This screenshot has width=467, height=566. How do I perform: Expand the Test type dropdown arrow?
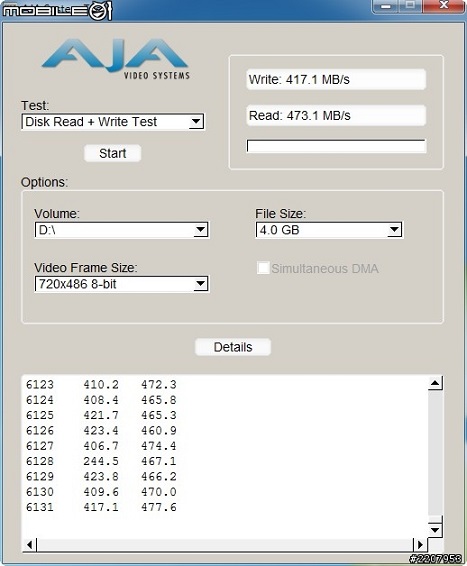click(x=196, y=122)
